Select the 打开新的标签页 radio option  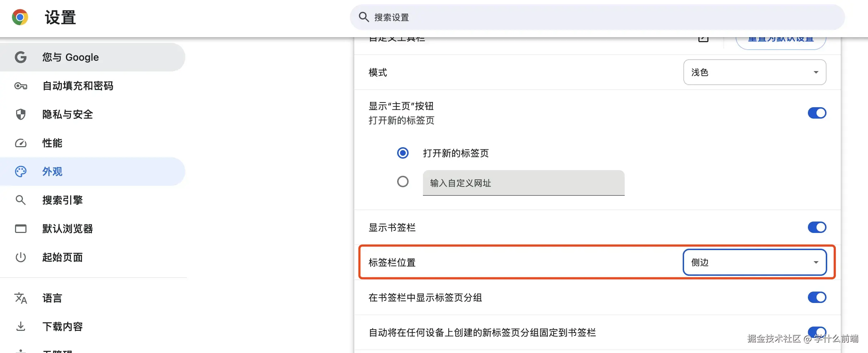[403, 153]
